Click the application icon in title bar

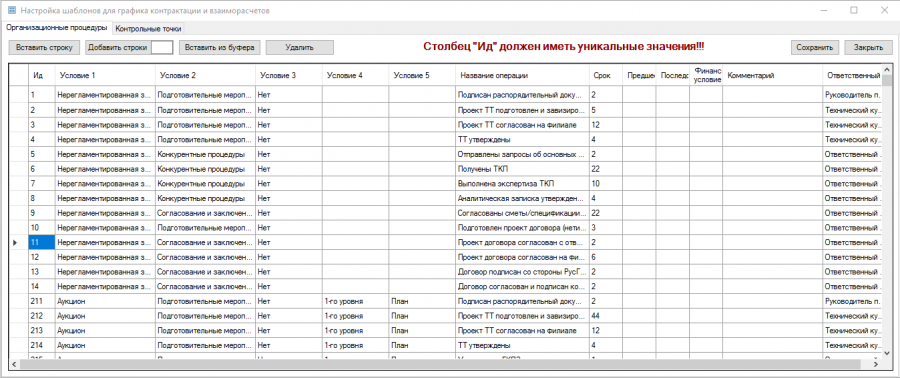11,10
